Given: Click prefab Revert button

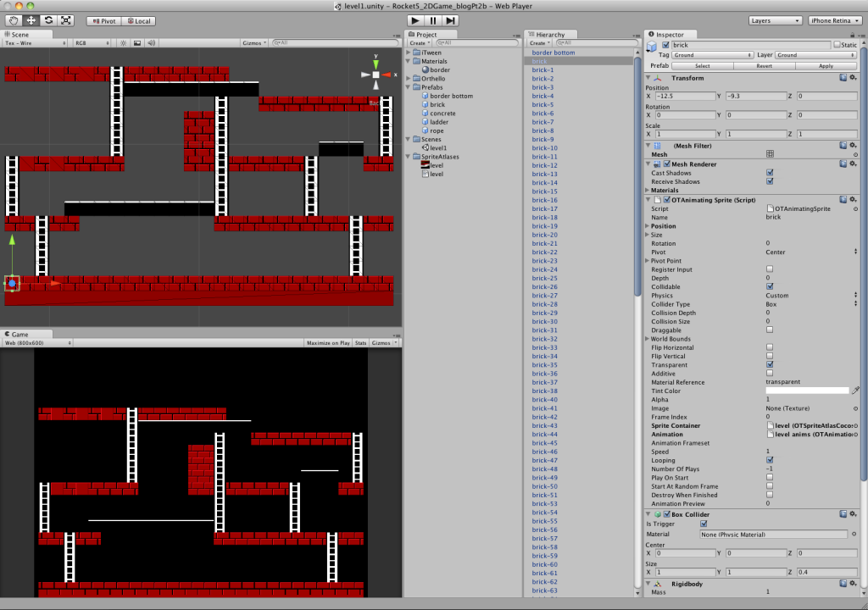Looking at the screenshot, I should click(x=764, y=65).
